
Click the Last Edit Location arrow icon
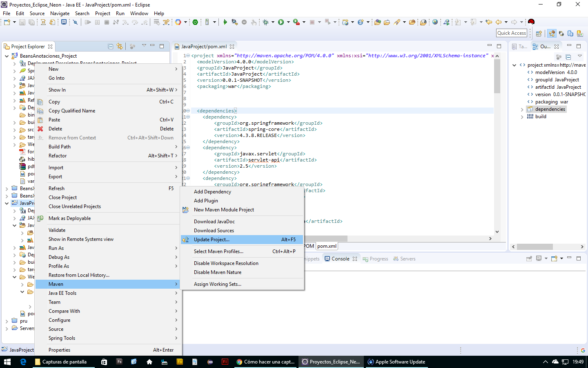coord(488,22)
